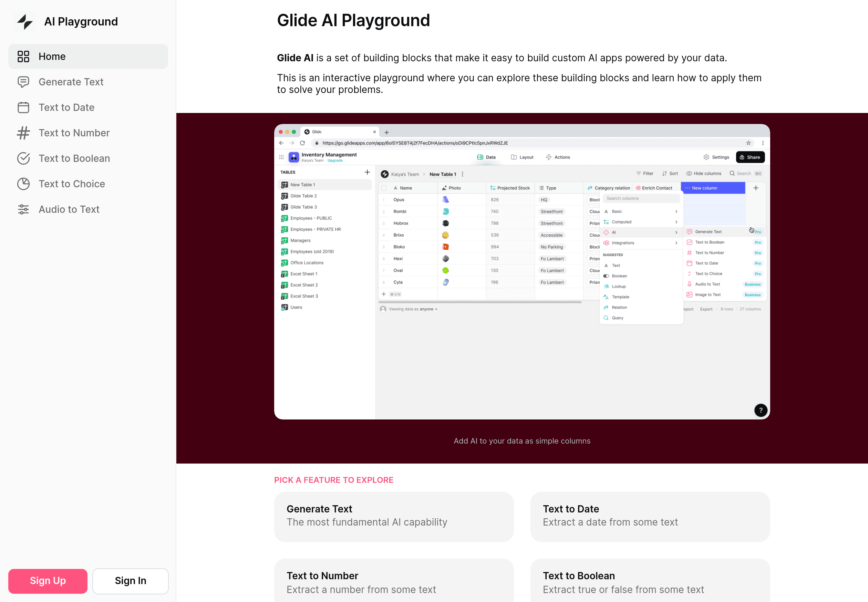Image resolution: width=868 pixels, height=602 pixels.
Task: Open the Text to Date feature card
Action: point(650,516)
